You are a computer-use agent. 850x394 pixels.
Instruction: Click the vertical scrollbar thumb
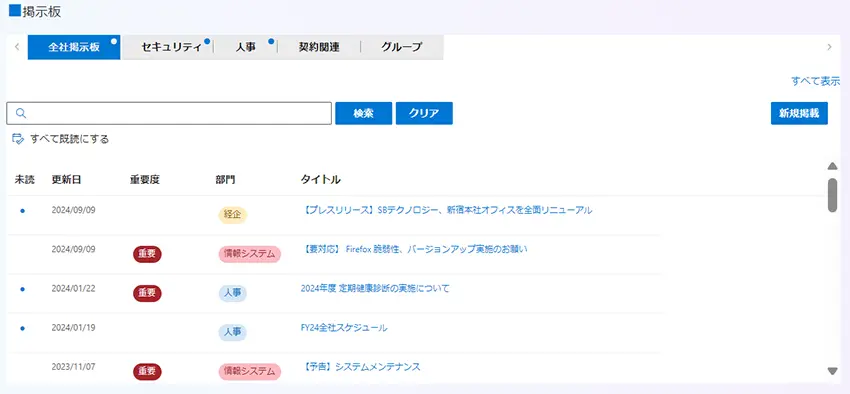(833, 196)
